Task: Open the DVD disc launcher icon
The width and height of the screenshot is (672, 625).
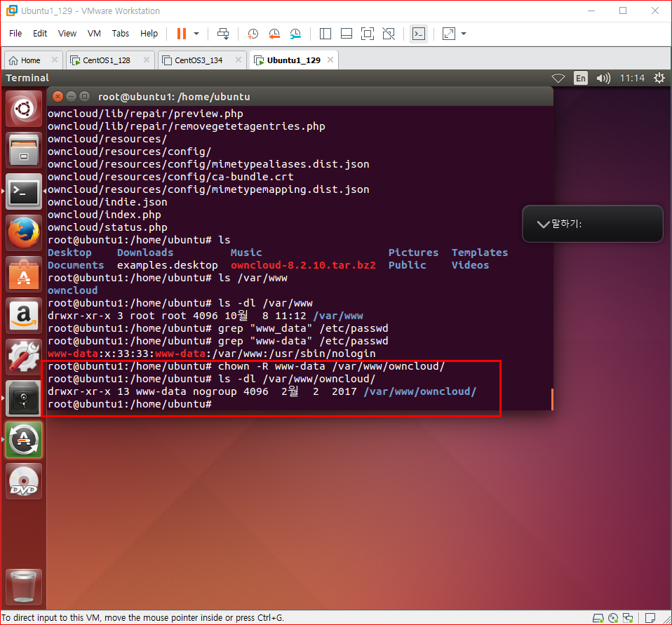Action: click(x=24, y=481)
